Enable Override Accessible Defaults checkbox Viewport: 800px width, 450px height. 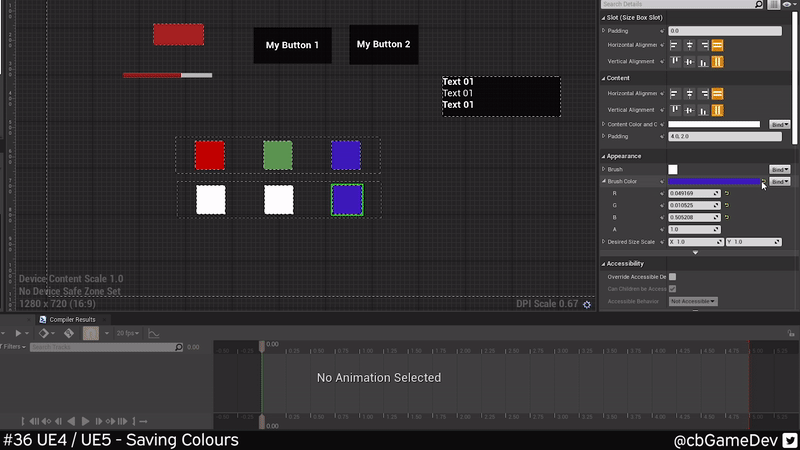[672, 277]
